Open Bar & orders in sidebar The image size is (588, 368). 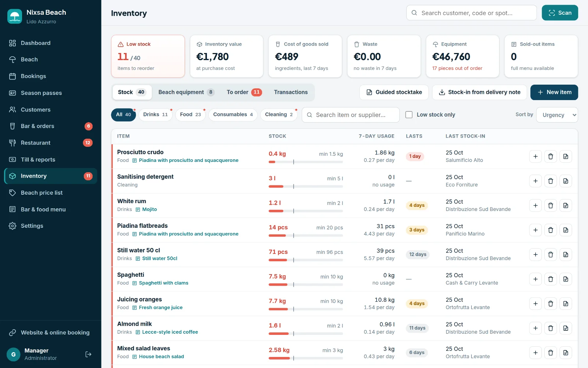(51, 126)
